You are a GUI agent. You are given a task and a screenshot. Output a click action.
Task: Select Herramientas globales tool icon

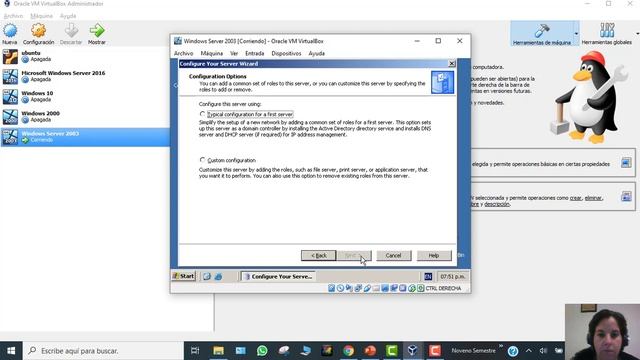(x=607, y=33)
